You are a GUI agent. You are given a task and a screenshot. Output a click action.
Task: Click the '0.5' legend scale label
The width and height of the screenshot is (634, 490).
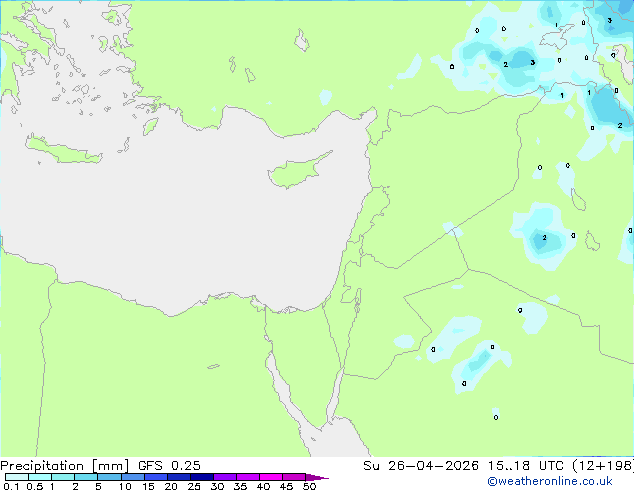coord(34,486)
